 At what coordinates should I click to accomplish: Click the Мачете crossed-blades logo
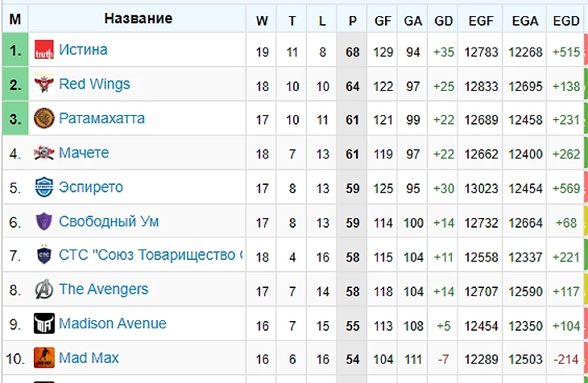[43, 153]
